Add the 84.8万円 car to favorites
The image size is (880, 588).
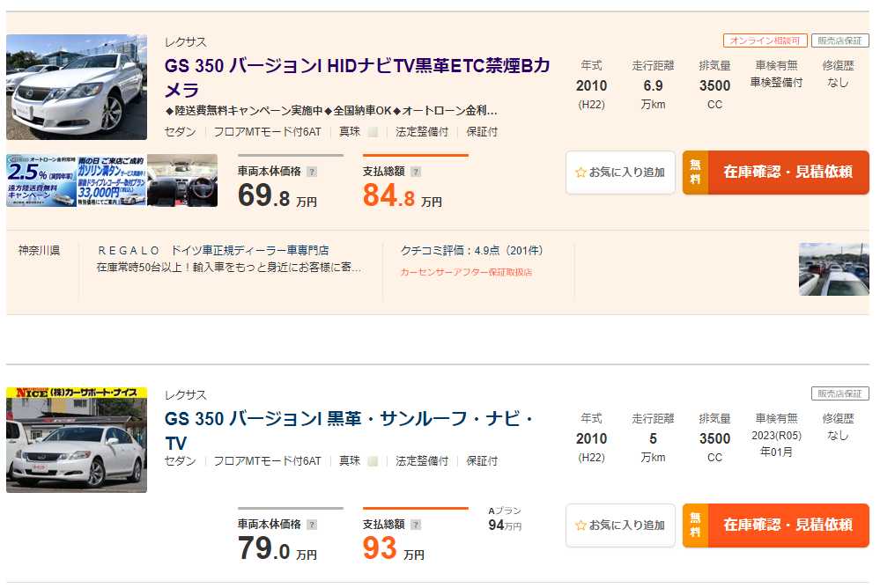[620, 173]
